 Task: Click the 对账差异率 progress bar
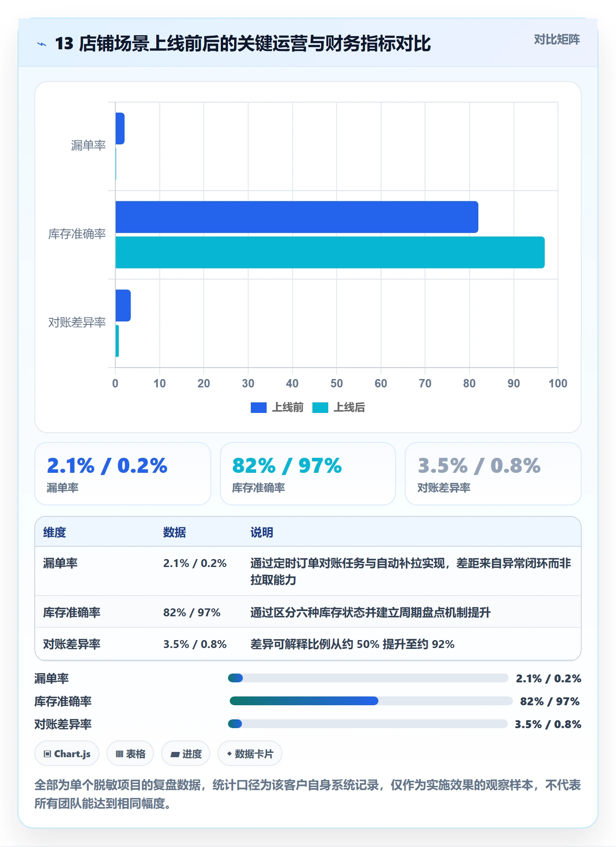click(367, 724)
